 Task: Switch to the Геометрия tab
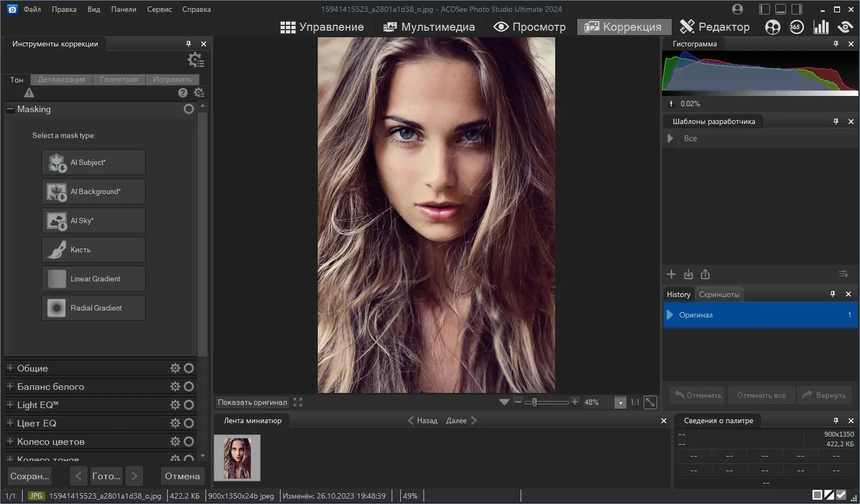119,80
